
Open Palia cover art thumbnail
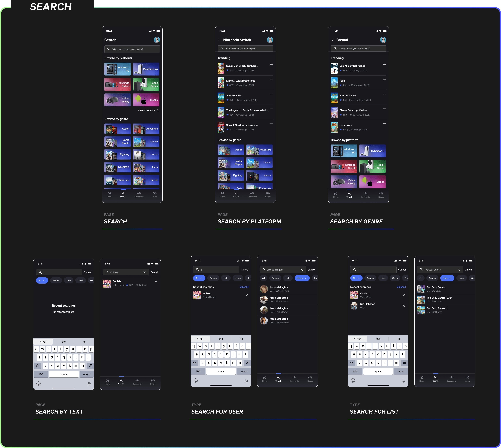pyautogui.click(x=334, y=83)
